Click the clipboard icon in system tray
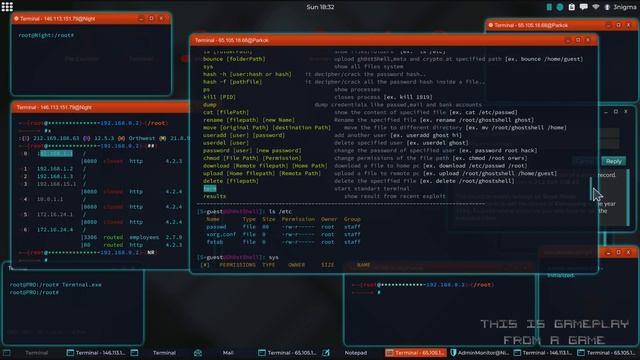The width and height of the screenshot is (640, 360). coord(571,7)
